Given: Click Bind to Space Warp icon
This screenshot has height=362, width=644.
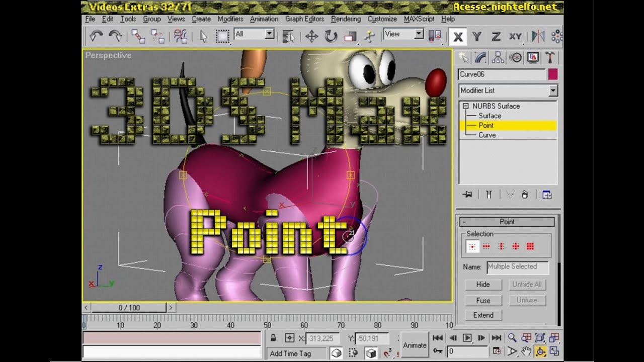Looking at the screenshot, I should tap(181, 36).
